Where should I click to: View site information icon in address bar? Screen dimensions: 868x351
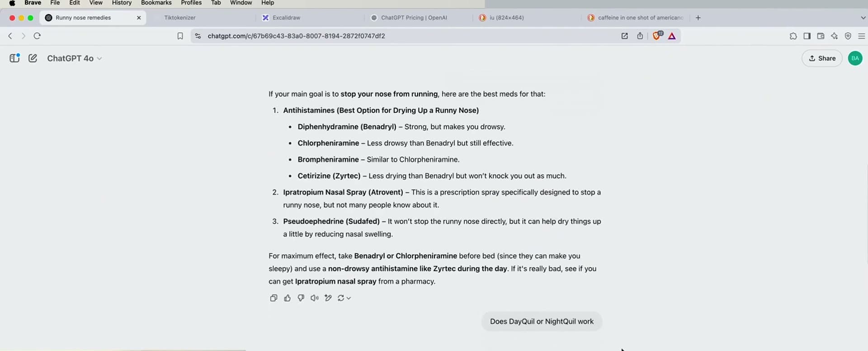[198, 36]
